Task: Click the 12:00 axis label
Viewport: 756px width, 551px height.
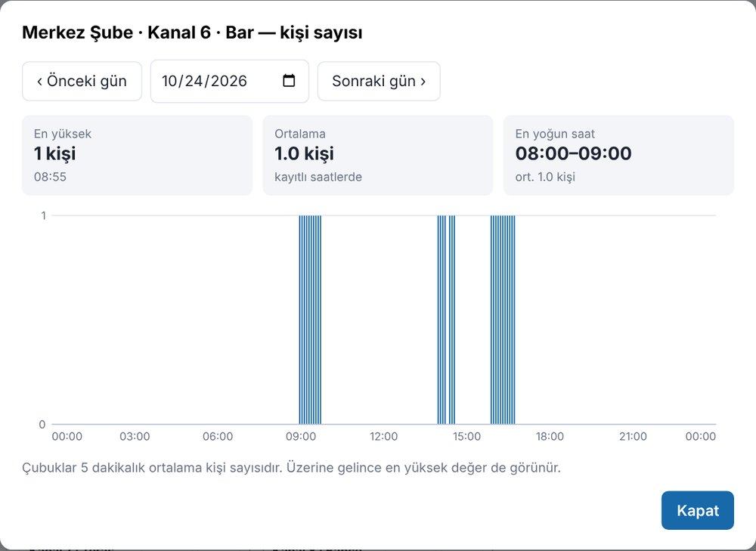Action: 384,436
